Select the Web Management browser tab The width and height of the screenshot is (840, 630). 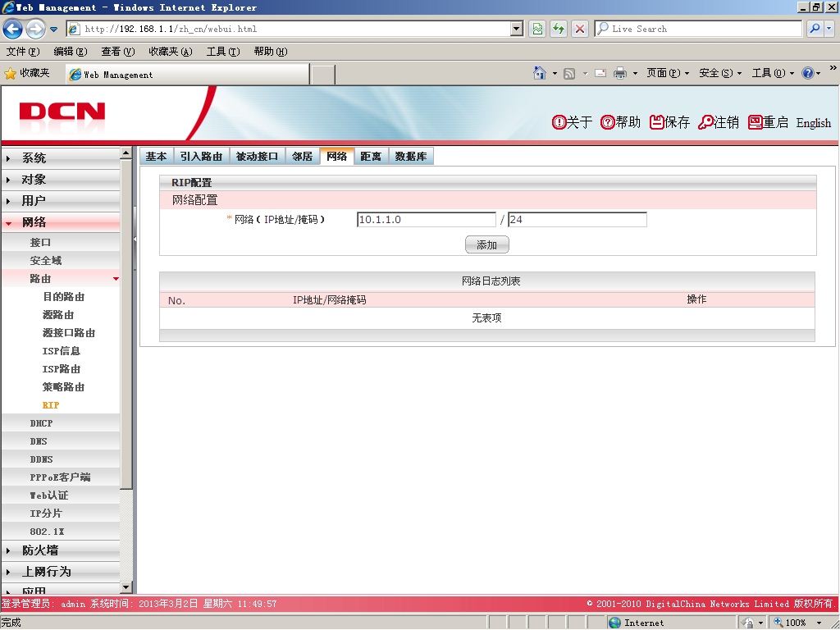pos(188,75)
